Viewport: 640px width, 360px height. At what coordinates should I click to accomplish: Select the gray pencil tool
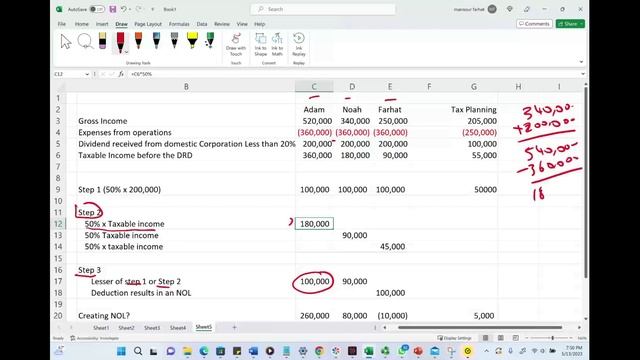point(174,41)
